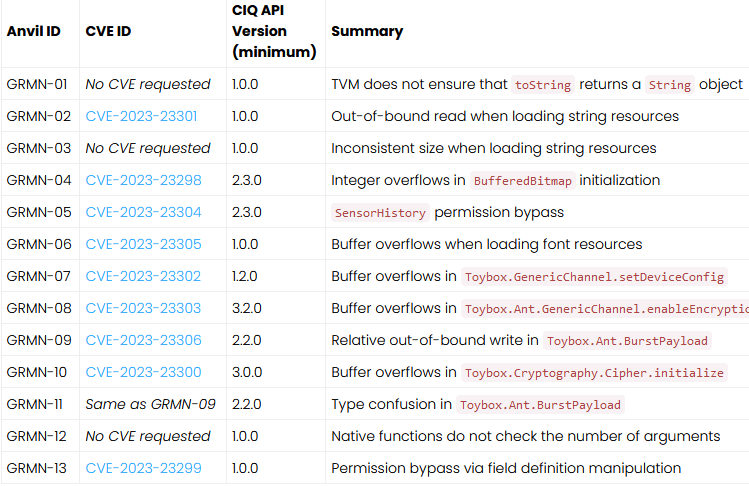Open the CVE-2023-23298 link
This screenshot has width=749, height=486.
[x=143, y=180]
